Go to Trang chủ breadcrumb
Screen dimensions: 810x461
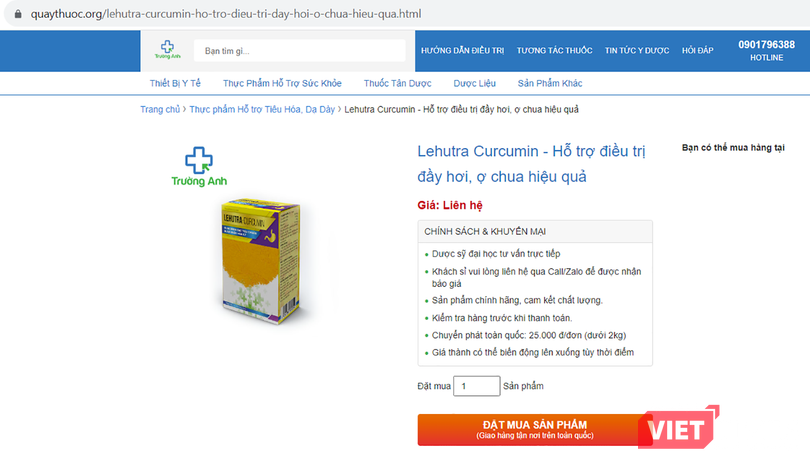(160, 109)
